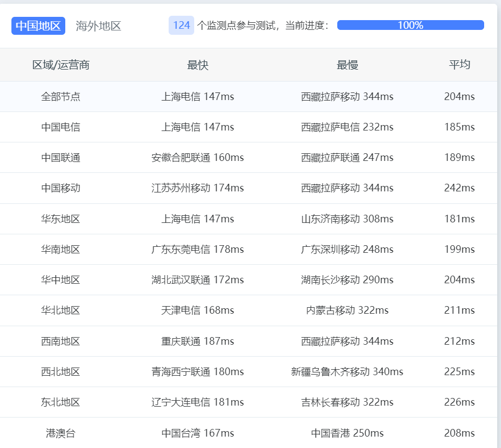Click 广东东莞电信 178ms fastest entry
The image size is (501, 448).
(197, 250)
